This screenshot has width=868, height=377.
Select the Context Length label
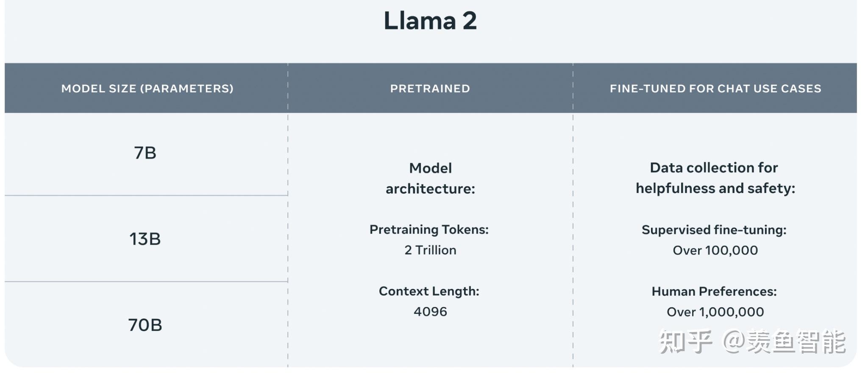429,291
